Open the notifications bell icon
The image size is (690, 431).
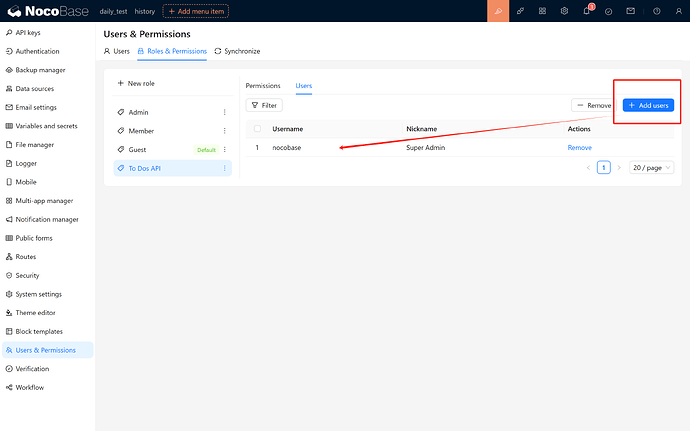[x=587, y=11]
